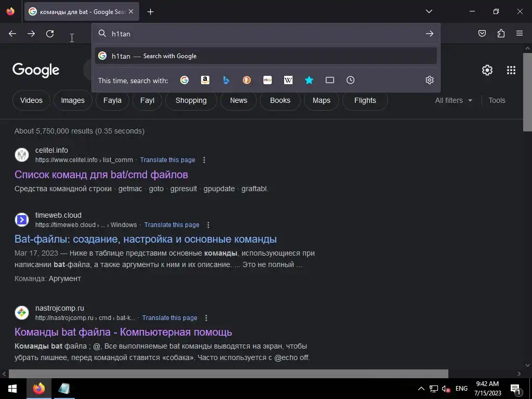The height and width of the screenshot is (399, 532).
Task: Open the Windows Start menu
Action: tap(13, 389)
